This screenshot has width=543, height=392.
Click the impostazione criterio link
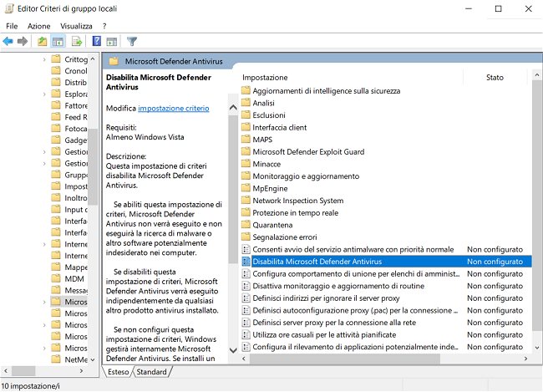pyautogui.click(x=174, y=109)
